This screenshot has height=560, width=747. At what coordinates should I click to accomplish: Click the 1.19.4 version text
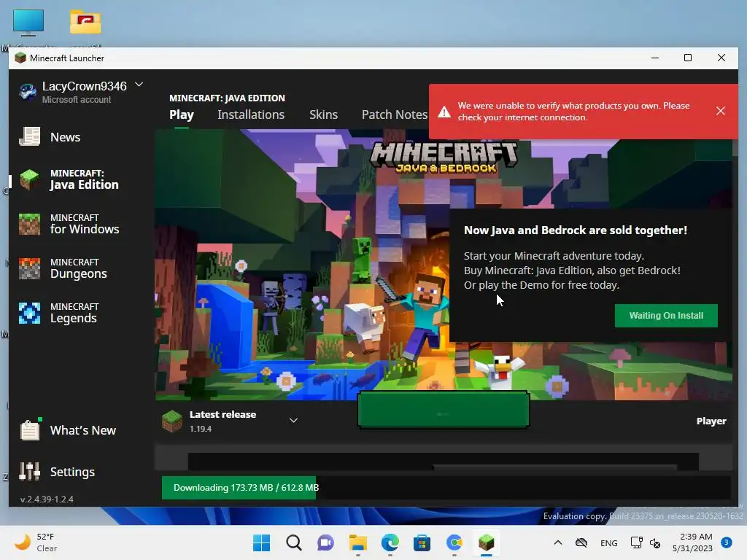pos(201,429)
